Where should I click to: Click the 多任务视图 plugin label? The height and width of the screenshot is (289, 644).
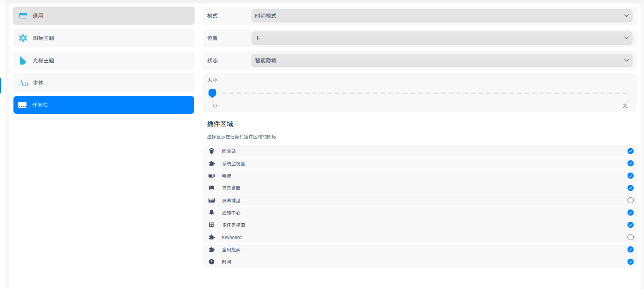pyautogui.click(x=233, y=225)
